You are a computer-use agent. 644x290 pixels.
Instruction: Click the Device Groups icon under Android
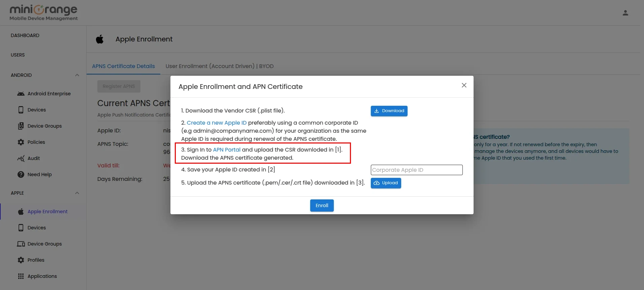coord(21,126)
